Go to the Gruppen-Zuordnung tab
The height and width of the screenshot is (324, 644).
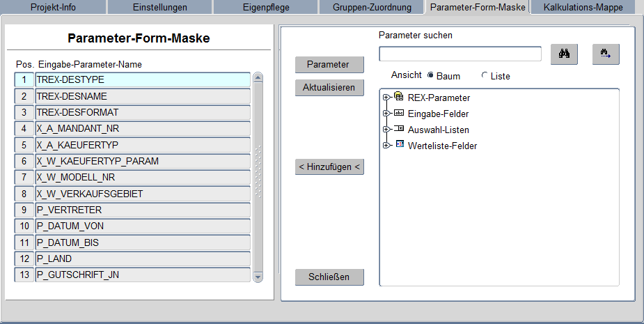(x=372, y=7)
